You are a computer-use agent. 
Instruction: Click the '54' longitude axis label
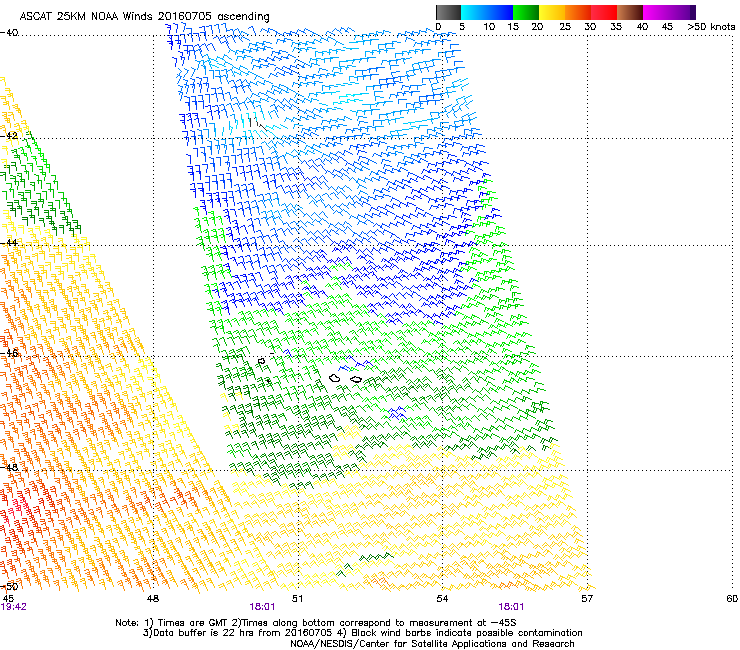[x=442, y=598]
